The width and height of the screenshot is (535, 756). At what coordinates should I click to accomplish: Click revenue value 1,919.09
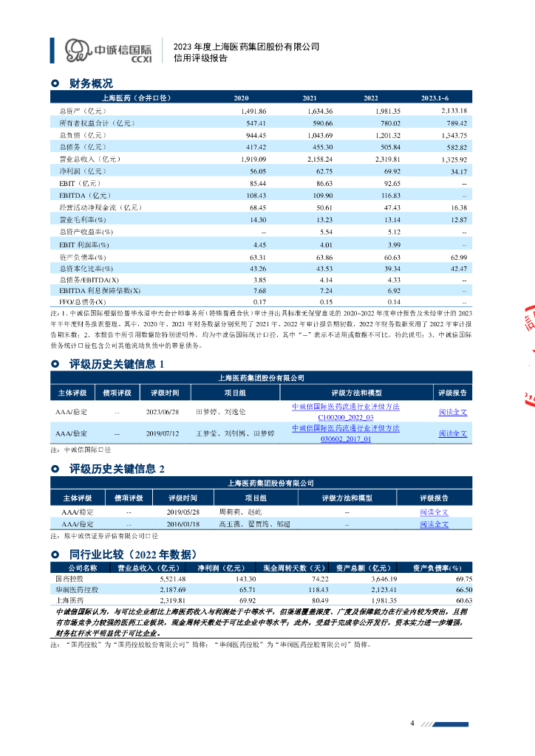click(253, 159)
